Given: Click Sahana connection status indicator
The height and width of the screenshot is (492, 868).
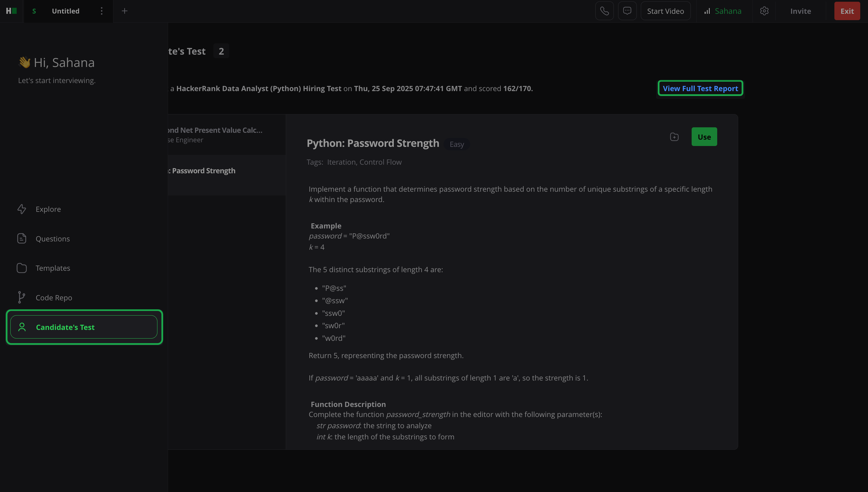Looking at the screenshot, I should (723, 11).
